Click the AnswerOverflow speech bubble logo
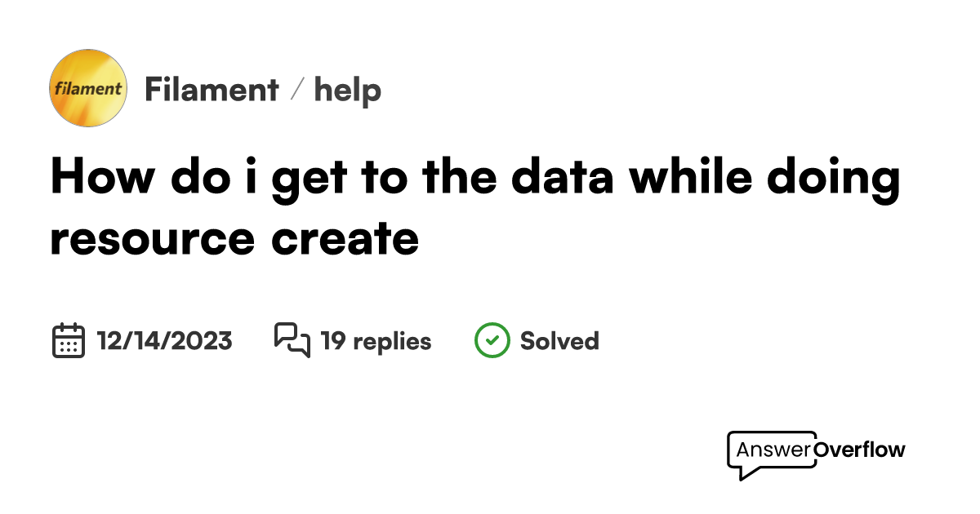 (816, 454)
